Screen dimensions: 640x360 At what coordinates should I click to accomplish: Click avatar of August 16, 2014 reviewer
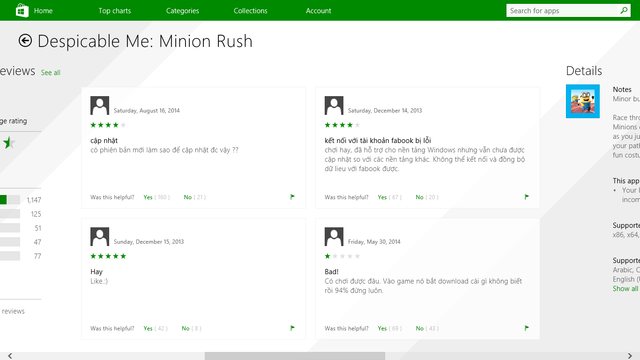(100, 105)
